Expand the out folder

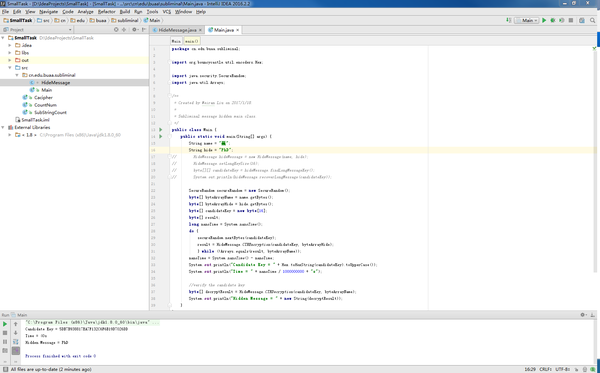point(10,60)
